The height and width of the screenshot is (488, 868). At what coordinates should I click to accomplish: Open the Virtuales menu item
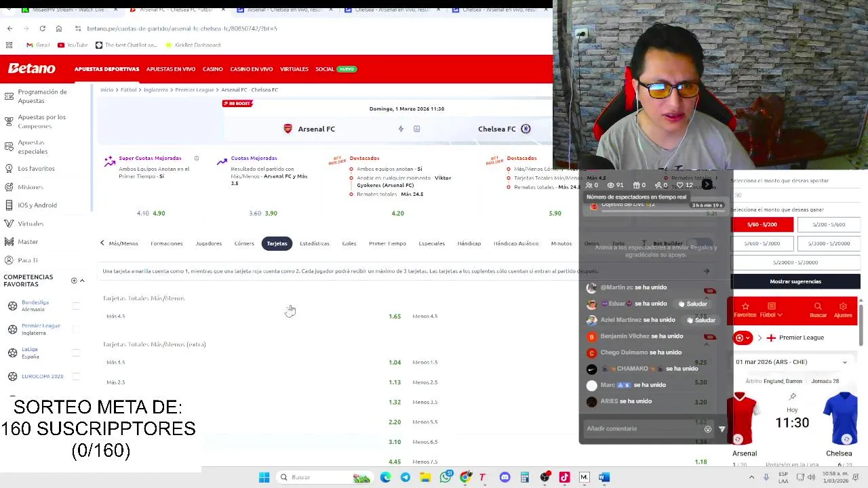294,69
